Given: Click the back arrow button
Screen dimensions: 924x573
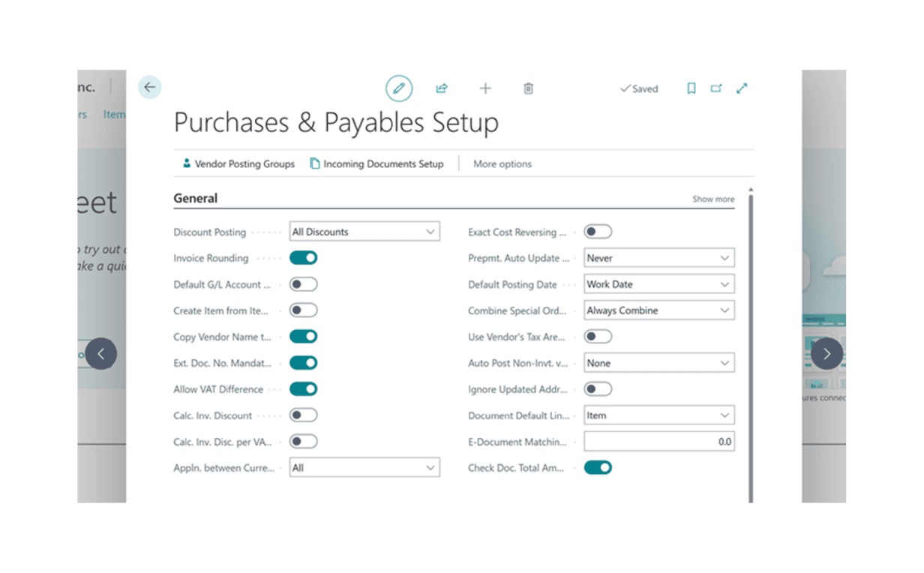Looking at the screenshot, I should (149, 88).
